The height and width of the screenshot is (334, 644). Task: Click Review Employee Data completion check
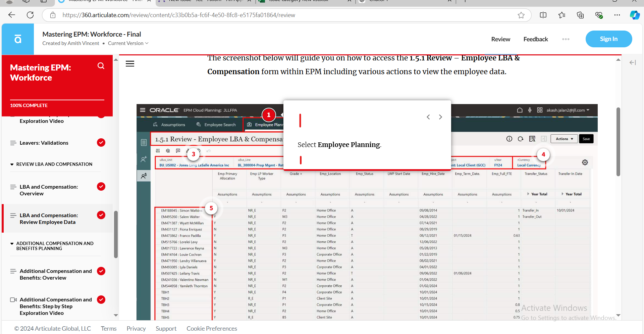(101, 215)
